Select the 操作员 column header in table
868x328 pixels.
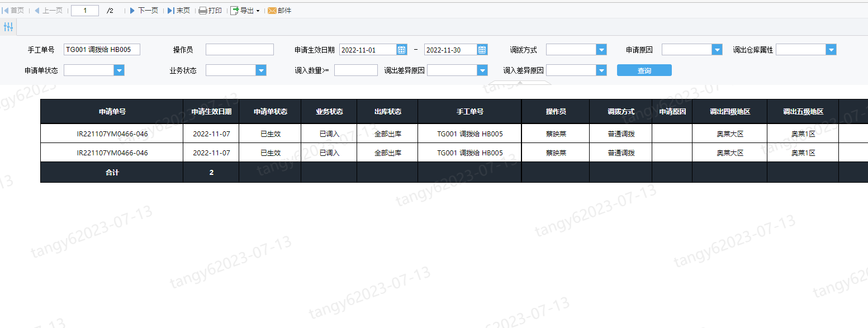point(556,111)
